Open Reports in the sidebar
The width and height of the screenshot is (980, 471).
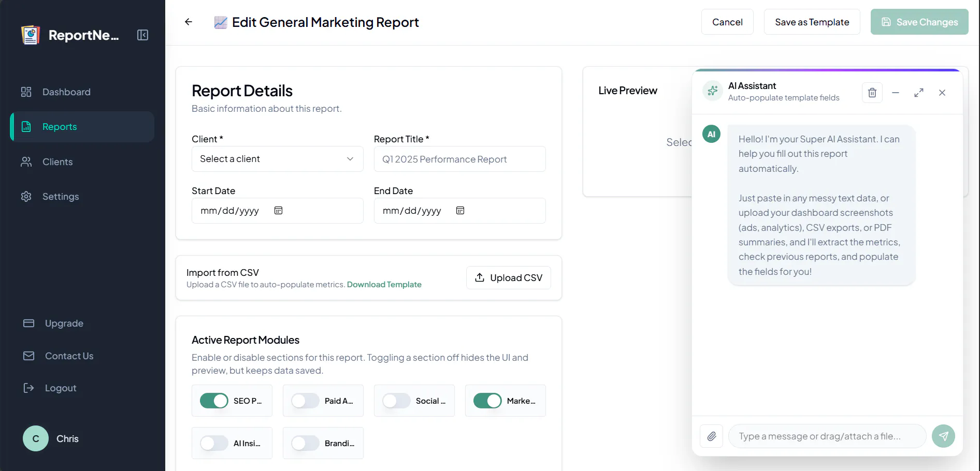pyautogui.click(x=82, y=127)
